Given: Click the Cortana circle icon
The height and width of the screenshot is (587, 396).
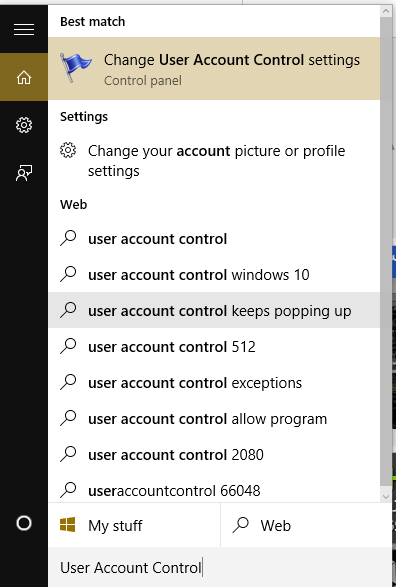Looking at the screenshot, I should [24, 523].
